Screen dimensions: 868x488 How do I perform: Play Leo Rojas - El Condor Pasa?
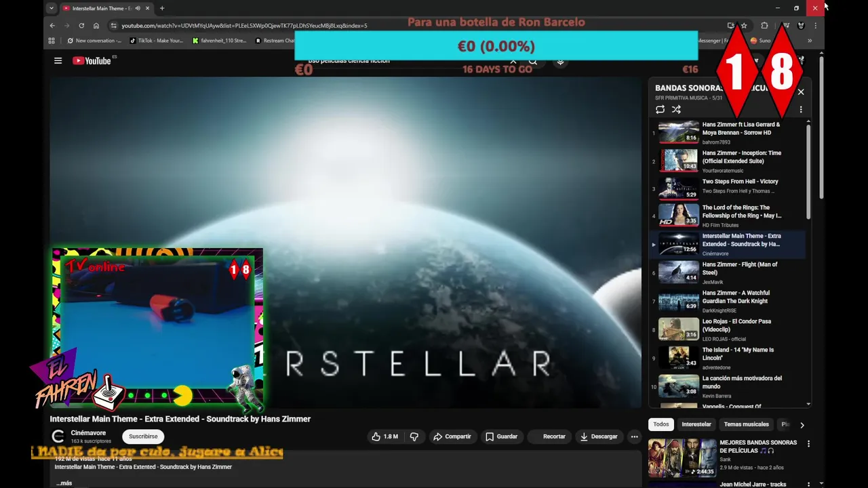point(727,329)
